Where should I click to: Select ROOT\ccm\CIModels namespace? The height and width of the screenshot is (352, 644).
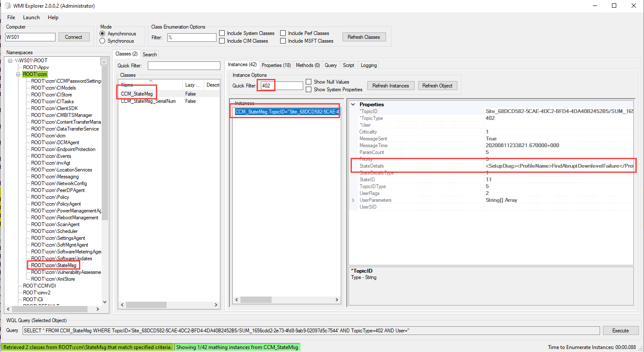53,88
